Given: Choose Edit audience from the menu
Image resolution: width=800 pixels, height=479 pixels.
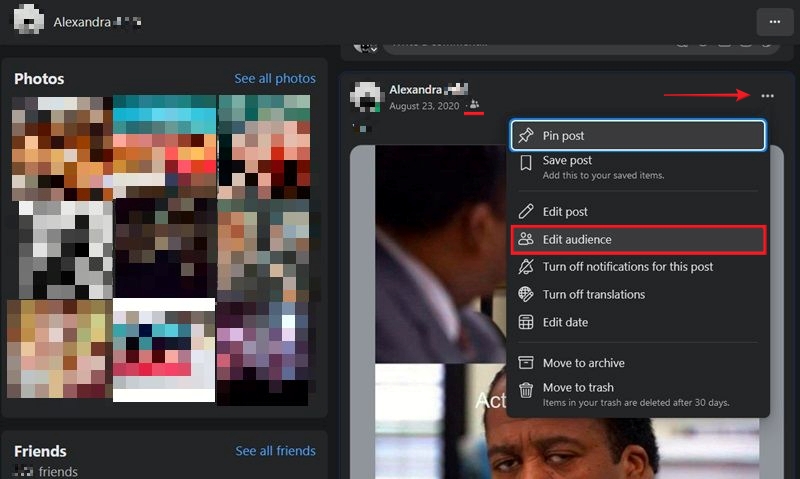Looking at the screenshot, I should tap(638, 239).
